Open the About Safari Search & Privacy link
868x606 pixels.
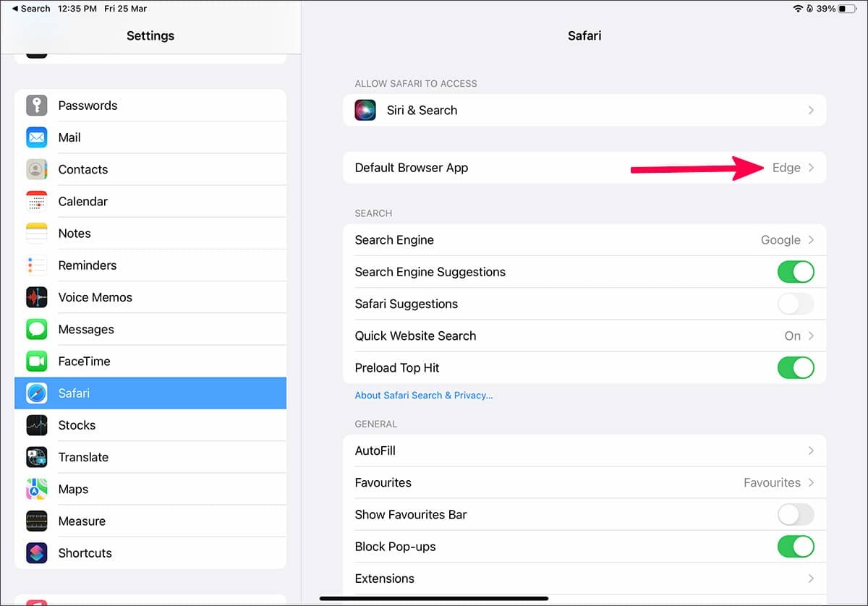click(424, 396)
